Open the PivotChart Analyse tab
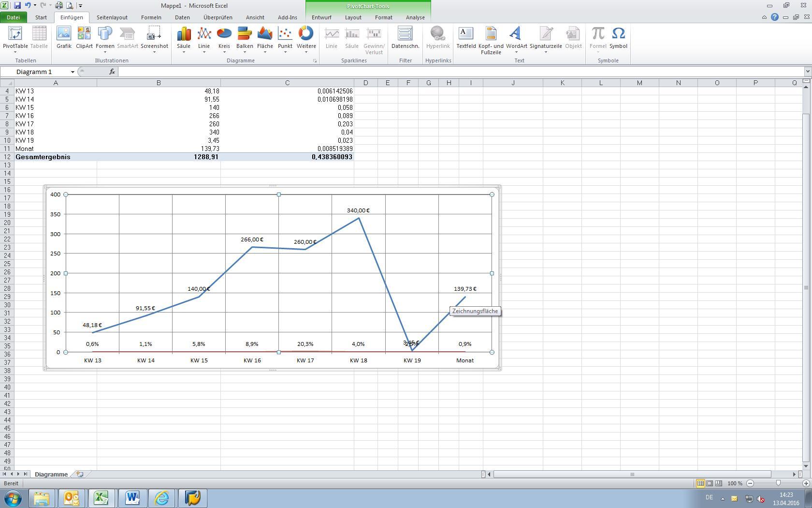This screenshot has height=508, width=812. tap(415, 17)
